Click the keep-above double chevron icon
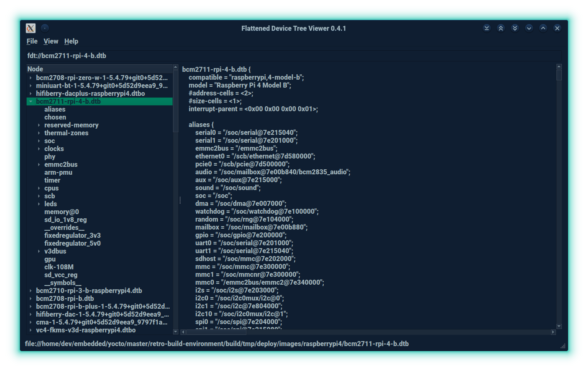 click(501, 28)
